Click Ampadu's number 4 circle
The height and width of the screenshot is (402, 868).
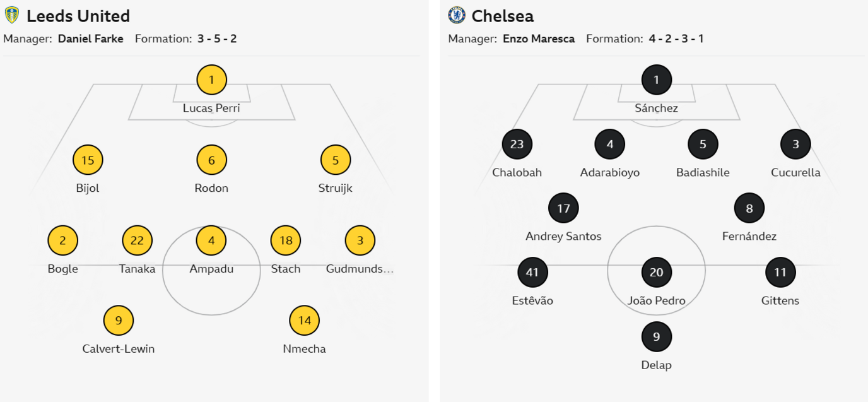pyautogui.click(x=211, y=240)
